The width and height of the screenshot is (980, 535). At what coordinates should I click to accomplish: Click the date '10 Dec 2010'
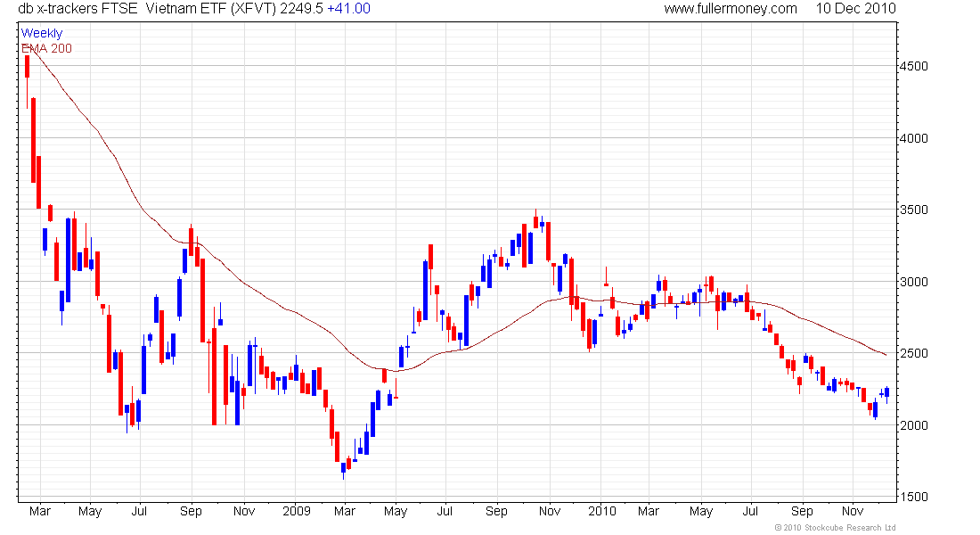855,9
